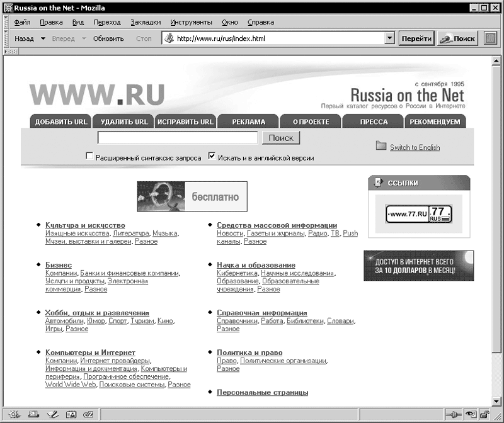Open the Справка menu
Viewport: 504px width, 423px height.
click(261, 22)
